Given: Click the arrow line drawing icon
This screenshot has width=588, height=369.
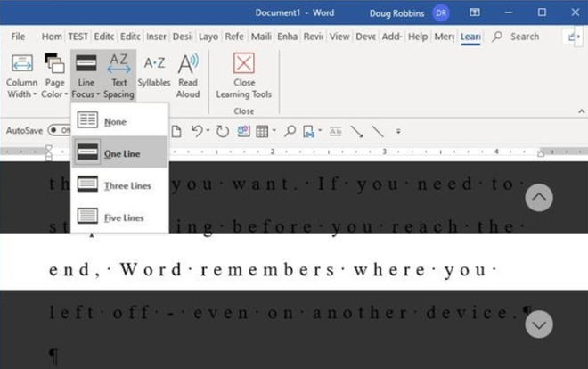Looking at the screenshot, I should 356,131.
